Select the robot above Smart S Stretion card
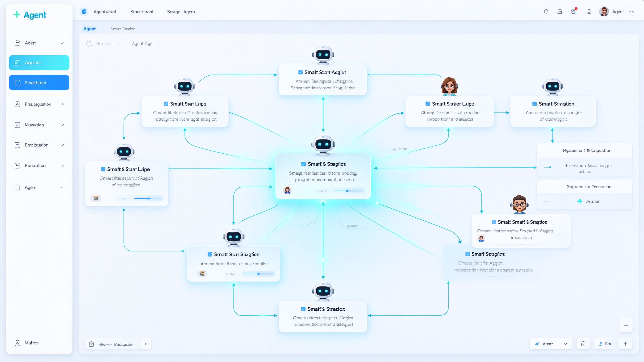Screen dimensions: 644x362 [x=323, y=291]
